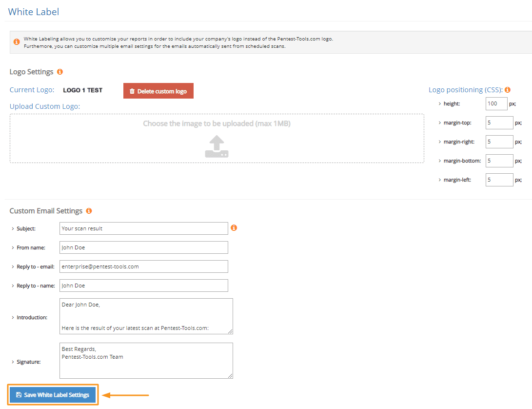
Task: Click the Delete custom logo button
Action: 158,91
